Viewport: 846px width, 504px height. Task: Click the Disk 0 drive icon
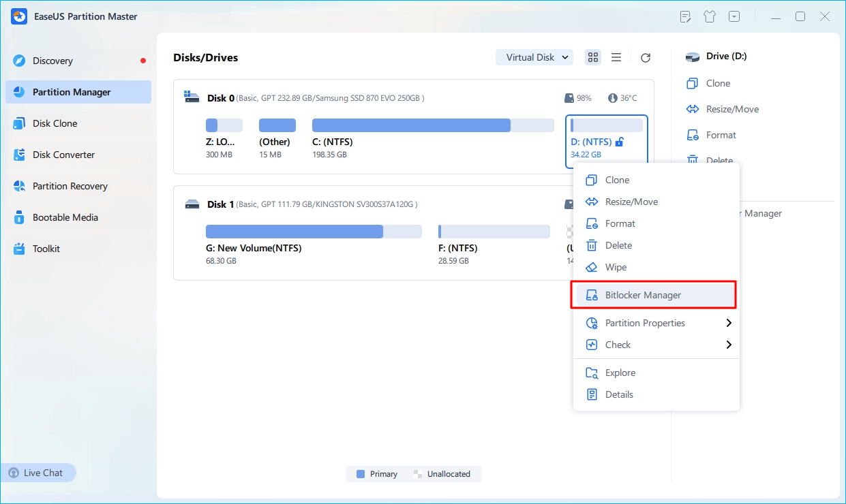click(192, 98)
